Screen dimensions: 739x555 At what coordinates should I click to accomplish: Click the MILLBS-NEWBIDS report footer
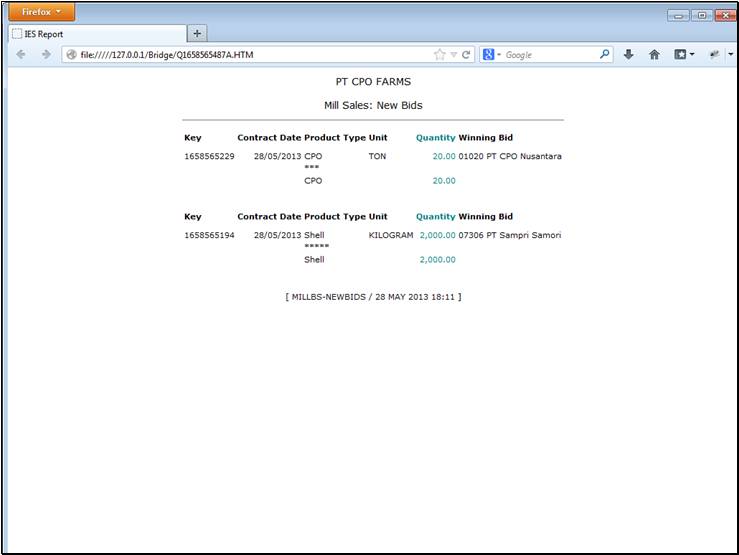[x=373, y=297]
